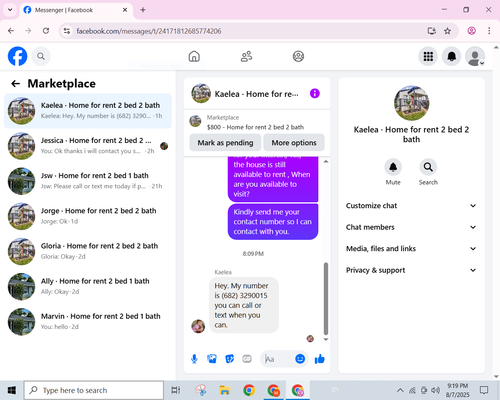The height and width of the screenshot is (400, 500).
Task: Expand Privacy & support section
Action: [x=411, y=270]
